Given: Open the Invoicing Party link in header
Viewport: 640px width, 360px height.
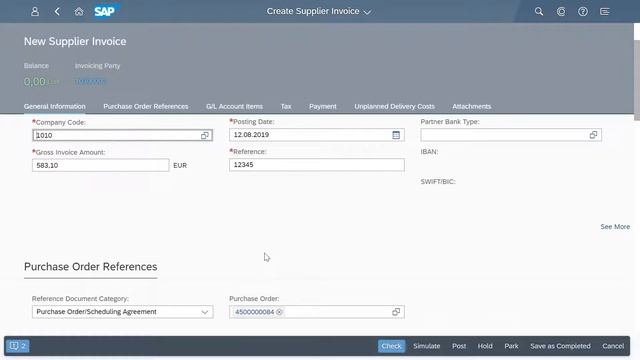Looking at the screenshot, I should click(x=90, y=82).
